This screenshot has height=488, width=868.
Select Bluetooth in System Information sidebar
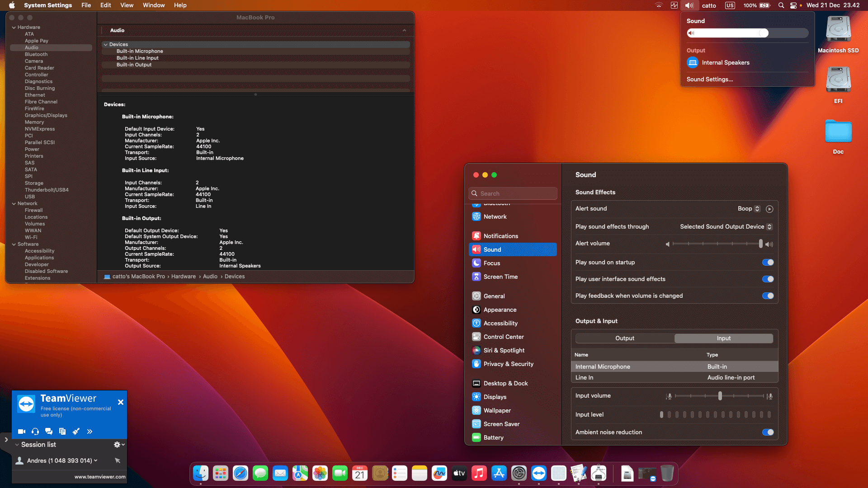36,54
